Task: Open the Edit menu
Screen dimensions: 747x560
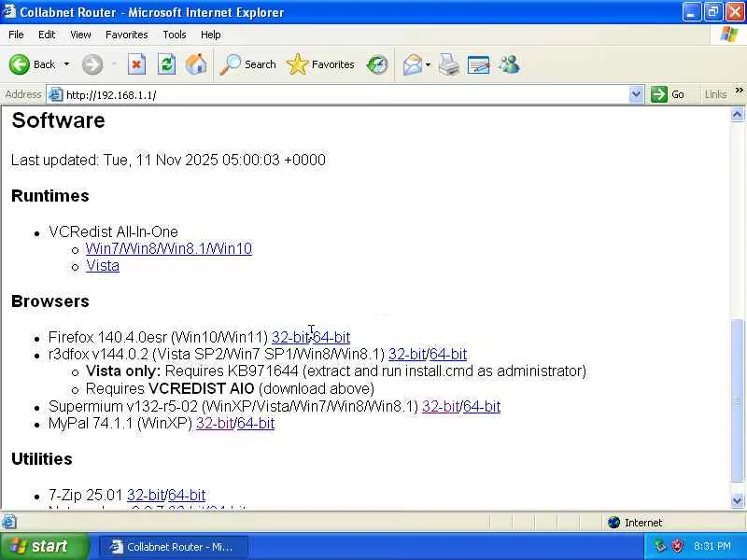Action: (x=47, y=35)
